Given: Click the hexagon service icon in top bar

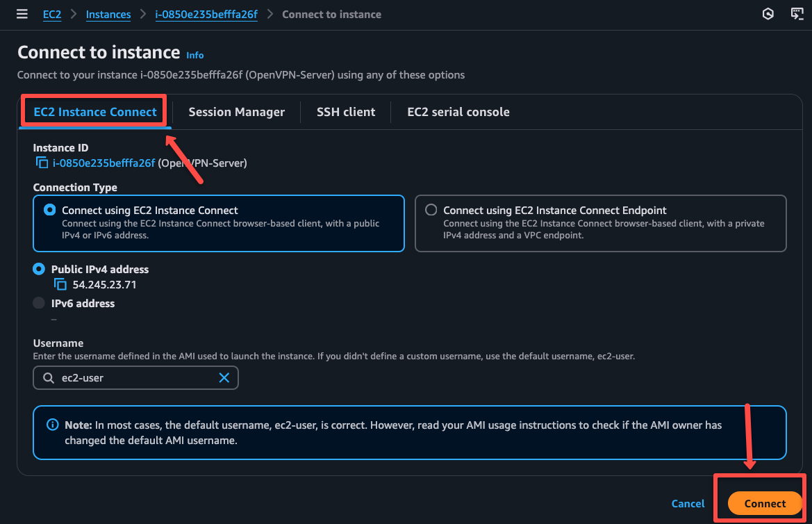Looking at the screenshot, I should (768, 14).
